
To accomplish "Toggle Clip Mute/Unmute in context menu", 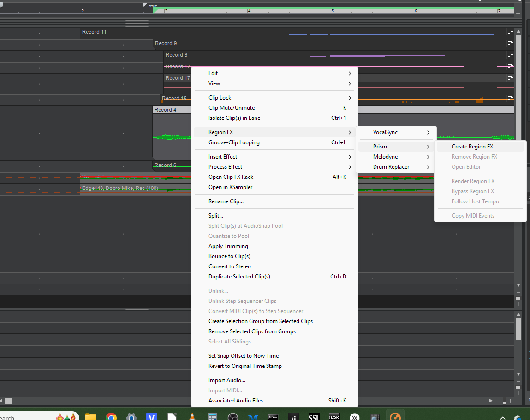I will coord(232,108).
